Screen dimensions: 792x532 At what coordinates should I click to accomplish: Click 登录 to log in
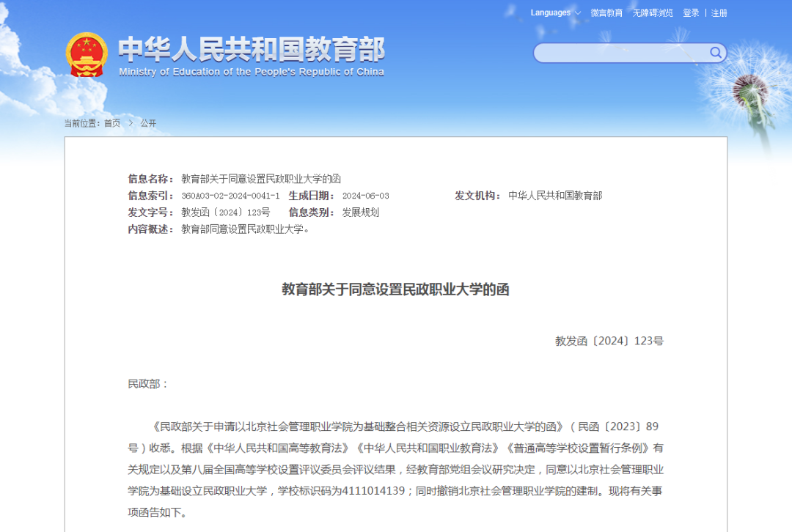pos(691,12)
